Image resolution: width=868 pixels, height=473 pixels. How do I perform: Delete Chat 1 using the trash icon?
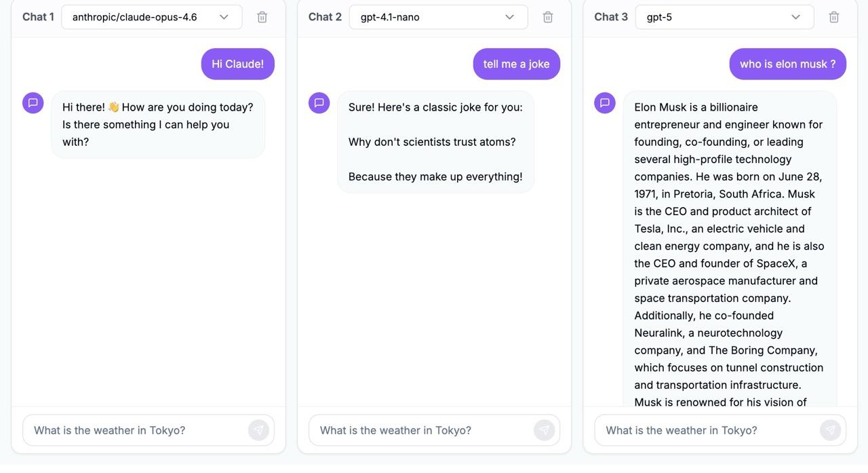[x=262, y=16]
